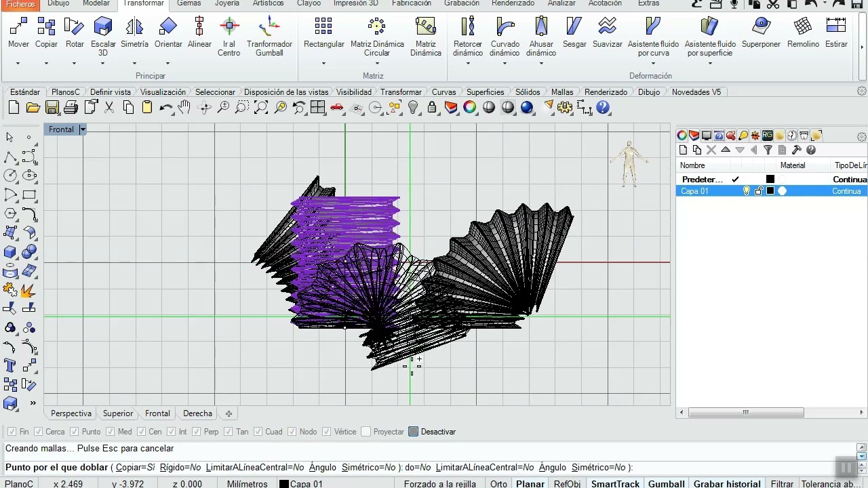This screenshot has height=488, width=868.
Task: Click the Print icon in the standard toolbar
Action: (71, 107)
